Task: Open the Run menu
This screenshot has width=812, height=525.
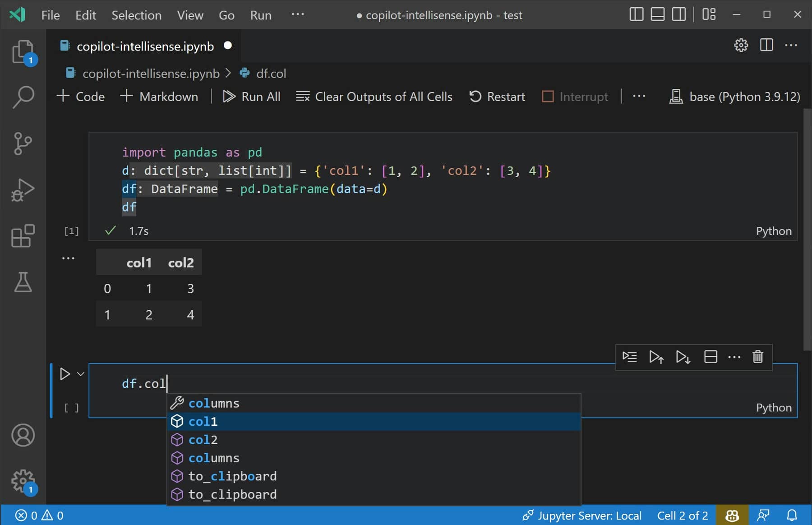Action: [x=261, y=15]
